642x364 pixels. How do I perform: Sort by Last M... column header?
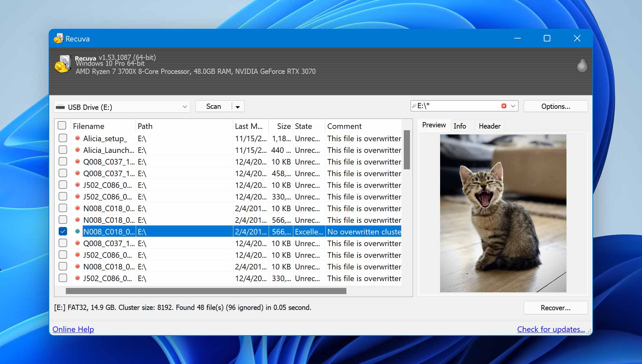(x=251, y=126)
